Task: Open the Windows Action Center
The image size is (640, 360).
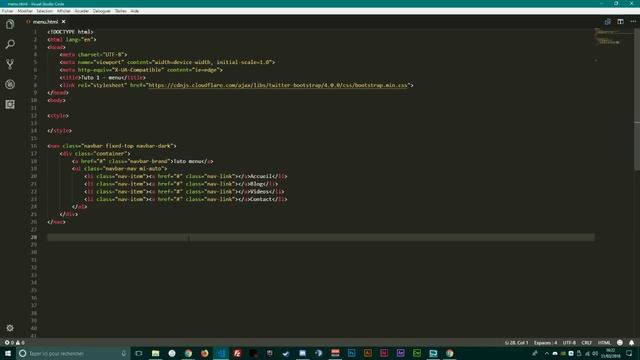Action: point(629,353)
